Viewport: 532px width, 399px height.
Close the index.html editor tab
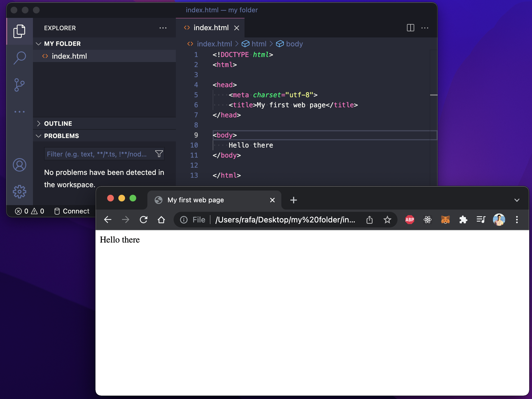click(x=237, y=28)
